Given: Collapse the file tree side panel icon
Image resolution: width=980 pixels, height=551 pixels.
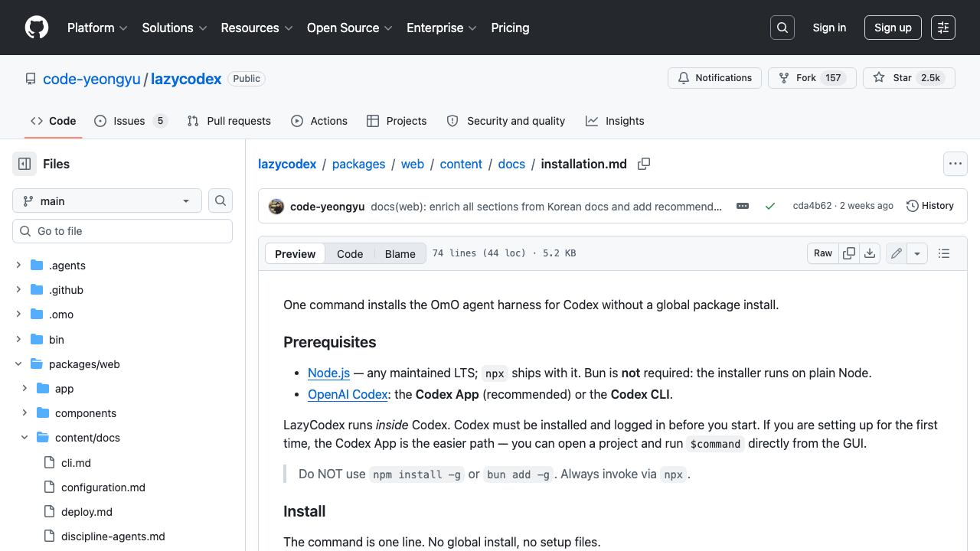Looking at the screenshot, I should 24,164.
